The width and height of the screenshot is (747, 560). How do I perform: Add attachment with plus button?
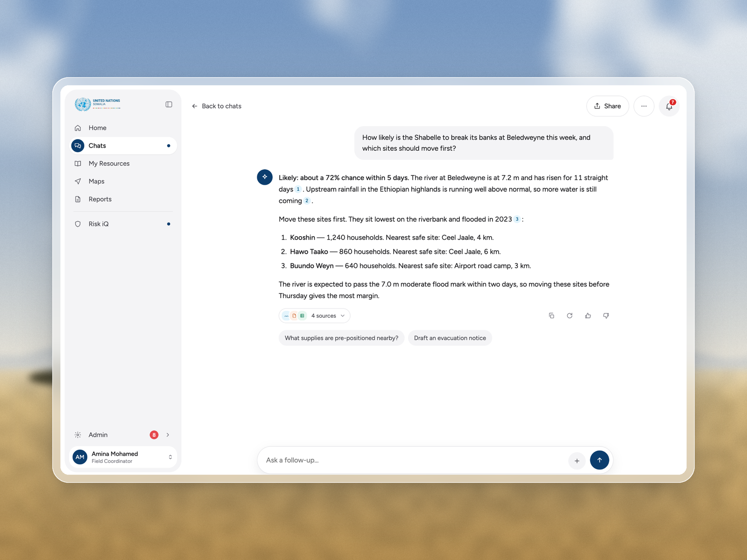[577, 461]
